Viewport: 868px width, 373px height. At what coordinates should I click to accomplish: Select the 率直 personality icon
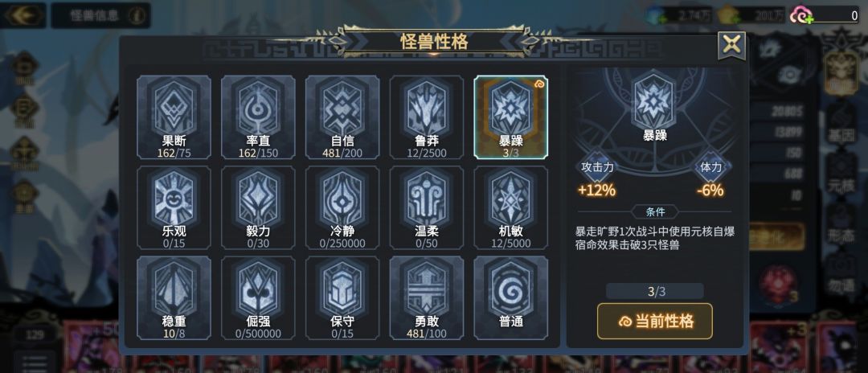(x=258, y=117)
